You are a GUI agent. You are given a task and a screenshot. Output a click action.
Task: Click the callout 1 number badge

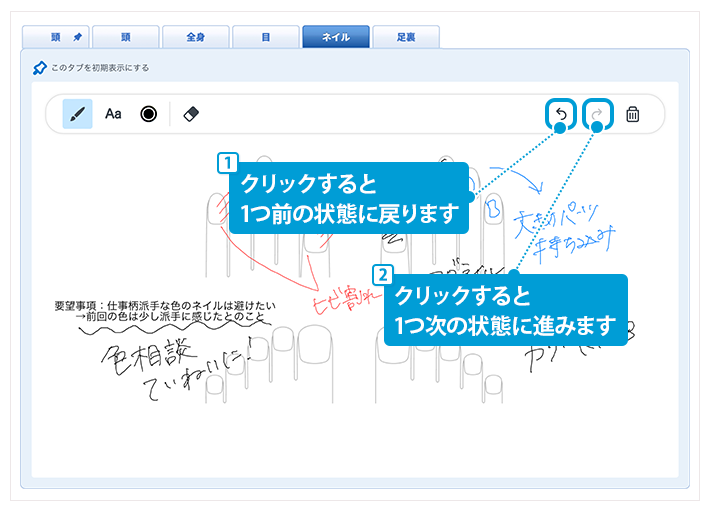229,161
